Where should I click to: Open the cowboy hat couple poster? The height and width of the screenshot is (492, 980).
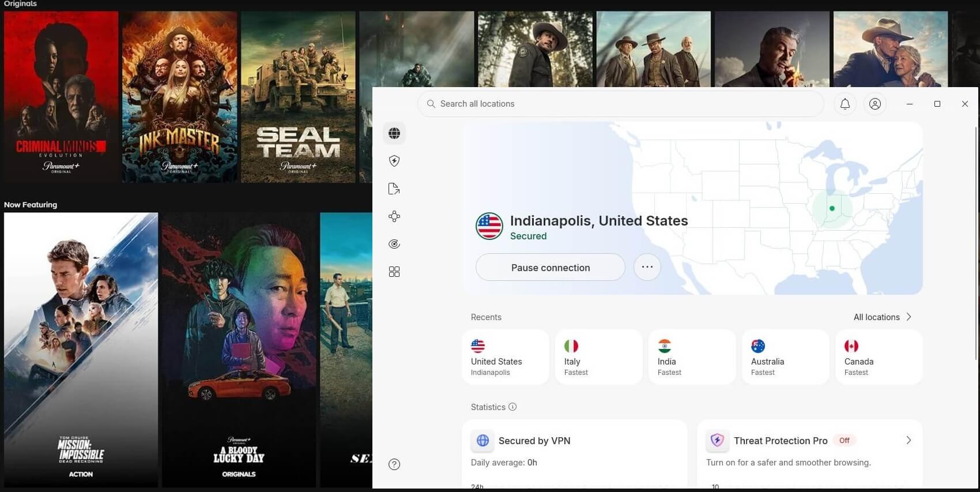(891, 49)
